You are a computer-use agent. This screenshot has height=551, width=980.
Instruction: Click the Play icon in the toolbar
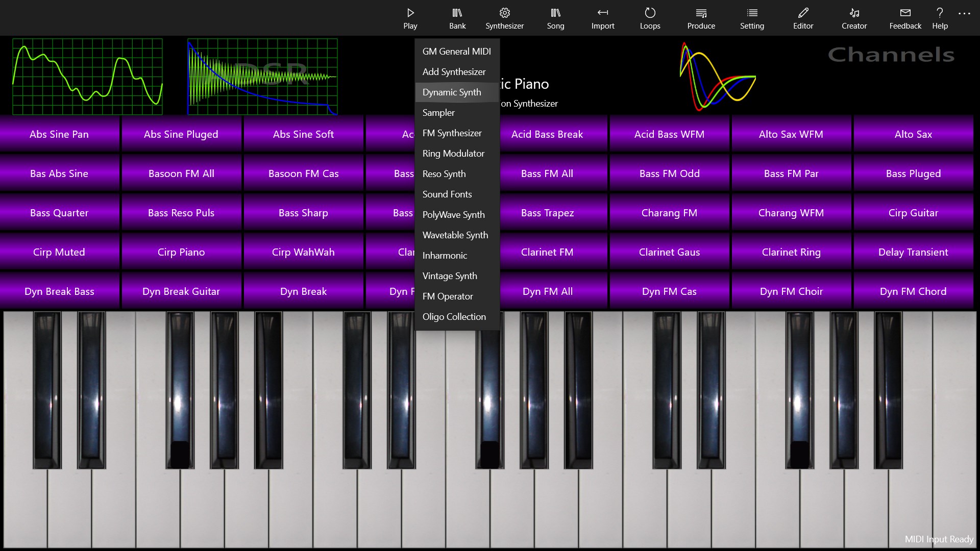[x=410, y=18]
